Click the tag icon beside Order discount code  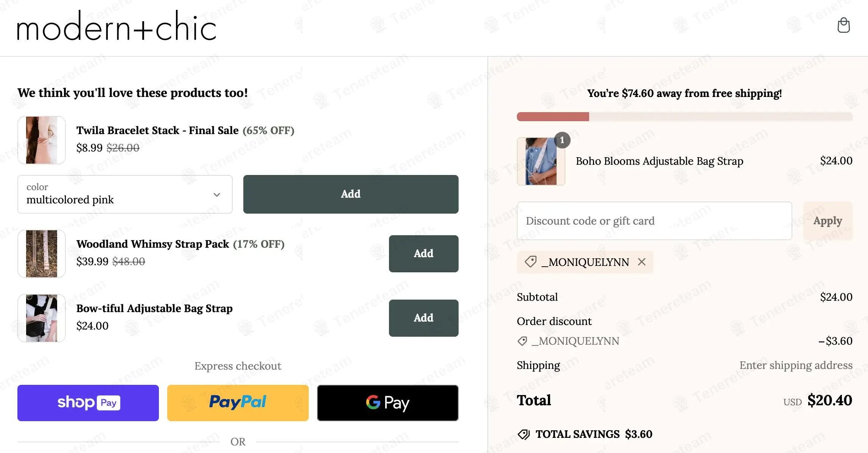click(522, 341)
